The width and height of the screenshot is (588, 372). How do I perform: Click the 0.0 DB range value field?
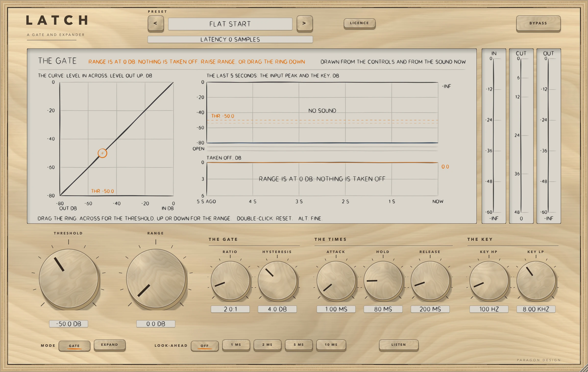(156, 324)
